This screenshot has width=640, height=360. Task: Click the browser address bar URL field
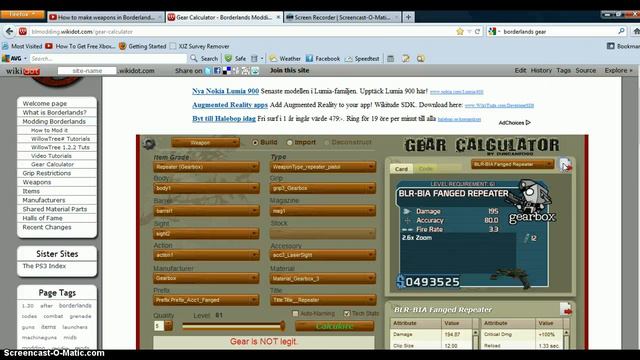241,31
